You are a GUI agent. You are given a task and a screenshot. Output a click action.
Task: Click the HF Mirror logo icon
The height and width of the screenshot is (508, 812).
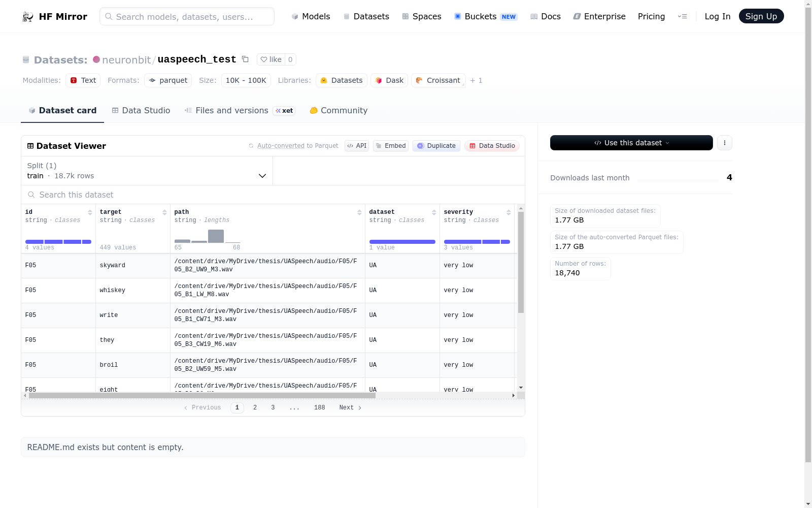point(28,17)
